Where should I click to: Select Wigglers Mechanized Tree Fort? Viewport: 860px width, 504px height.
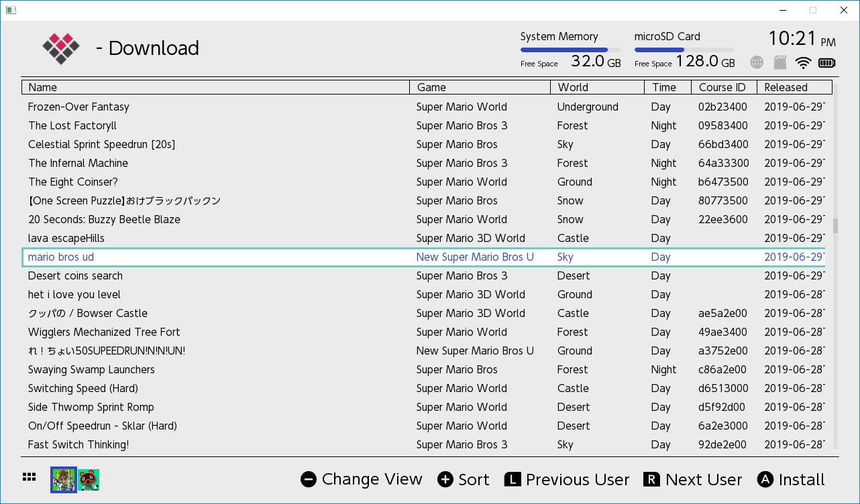point(423,332)
